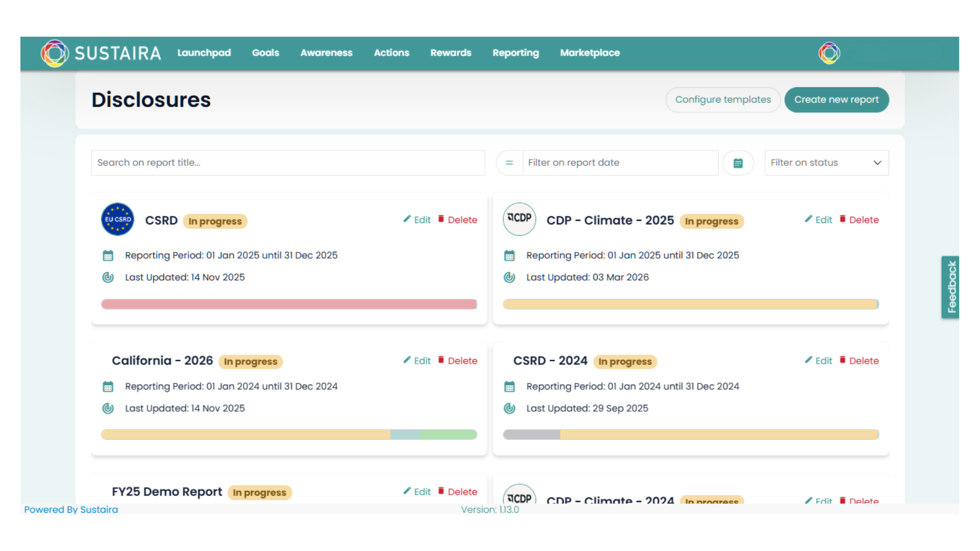Click the calendar icon next to CSRD reporting period

108,255
